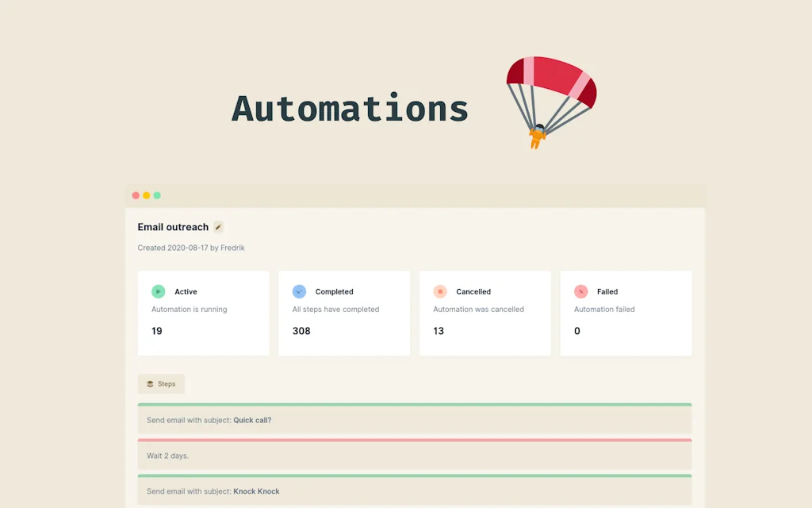The height and width of the screenshot is (508, 812).
Task: Click the green Active play icon
Action: click(x=158, y=291)
